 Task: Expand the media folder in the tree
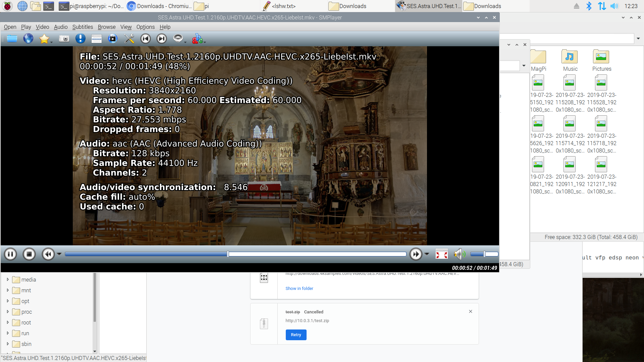tap(8, 280)
